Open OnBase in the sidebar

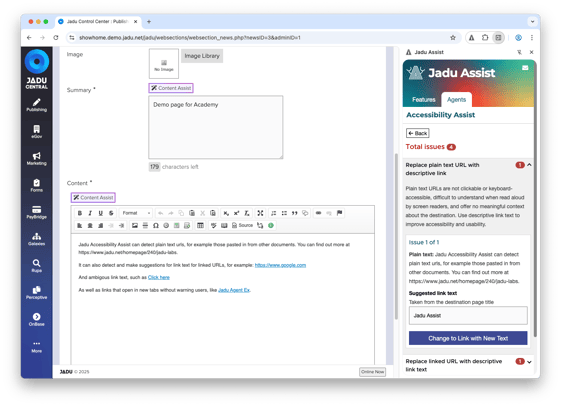click(x=36, y=320)
